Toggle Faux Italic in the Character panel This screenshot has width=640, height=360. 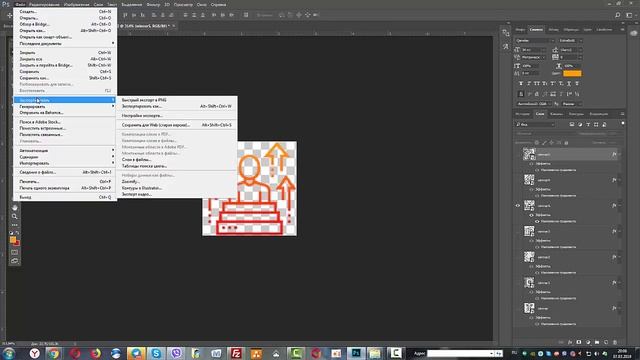529,84
